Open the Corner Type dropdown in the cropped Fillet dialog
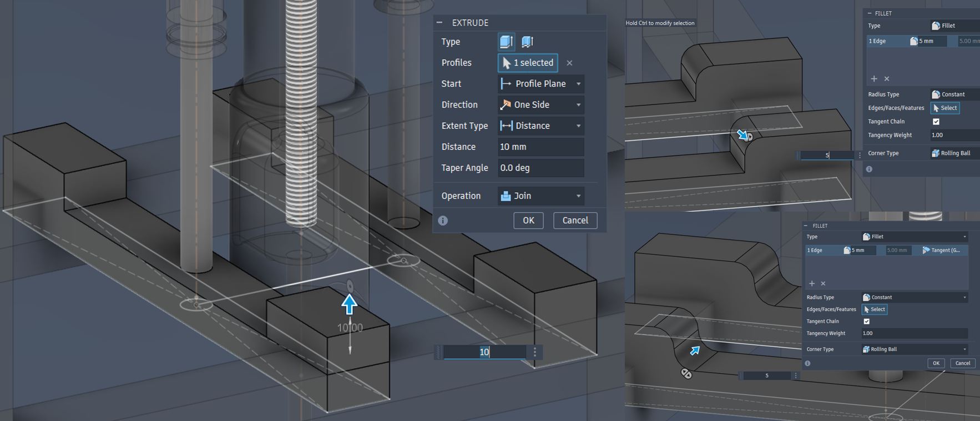The width and height of the screenshot is (980, 421). [x=954, y=153]
